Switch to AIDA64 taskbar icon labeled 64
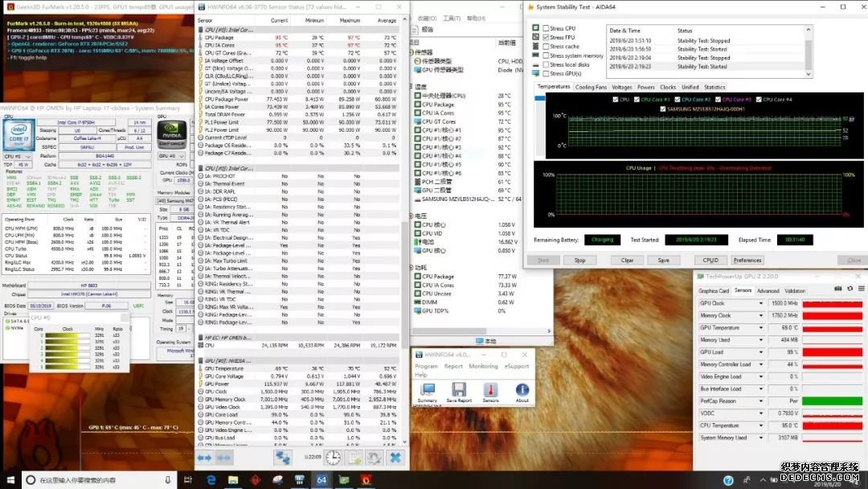 (x=321, y=480)
